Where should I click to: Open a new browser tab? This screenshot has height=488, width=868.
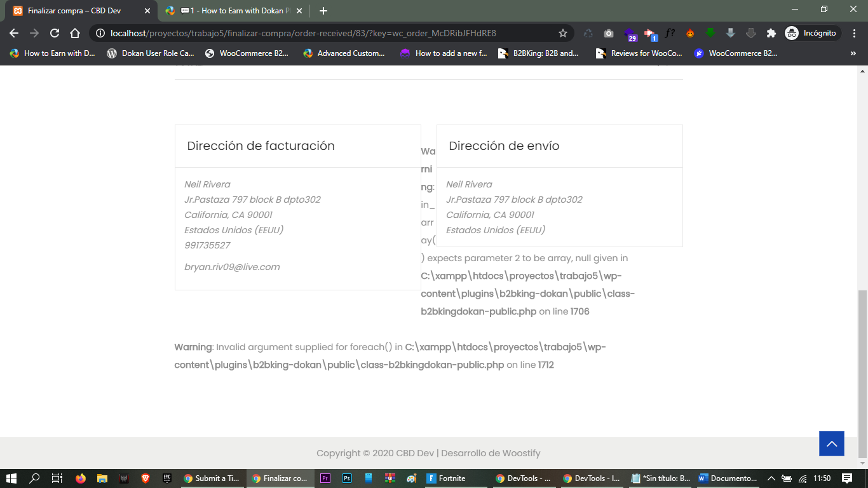(323, 11)
